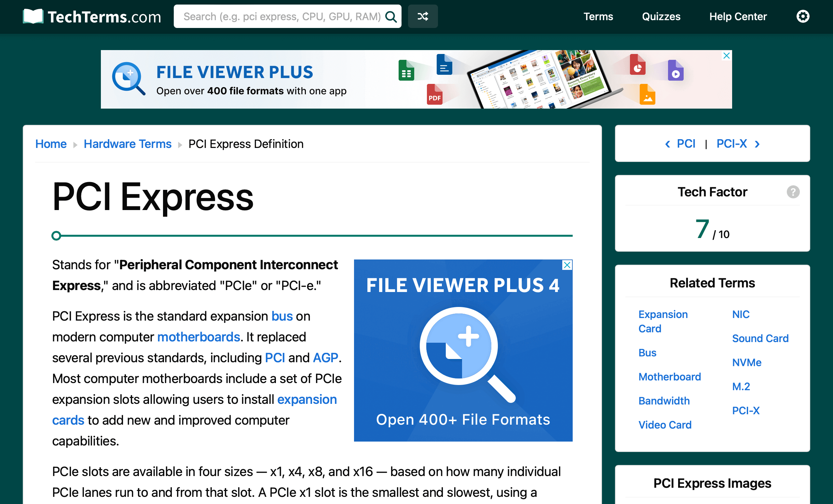Open Hardware Terms breadcrumb
833x504 pixels.
(128, 144)
